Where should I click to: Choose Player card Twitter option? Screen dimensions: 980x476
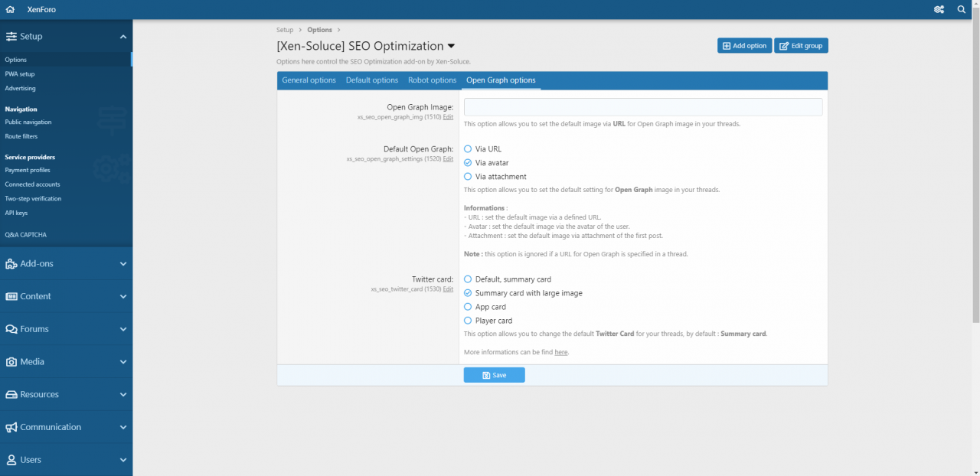pyautogui.click(x=468, y=321)
